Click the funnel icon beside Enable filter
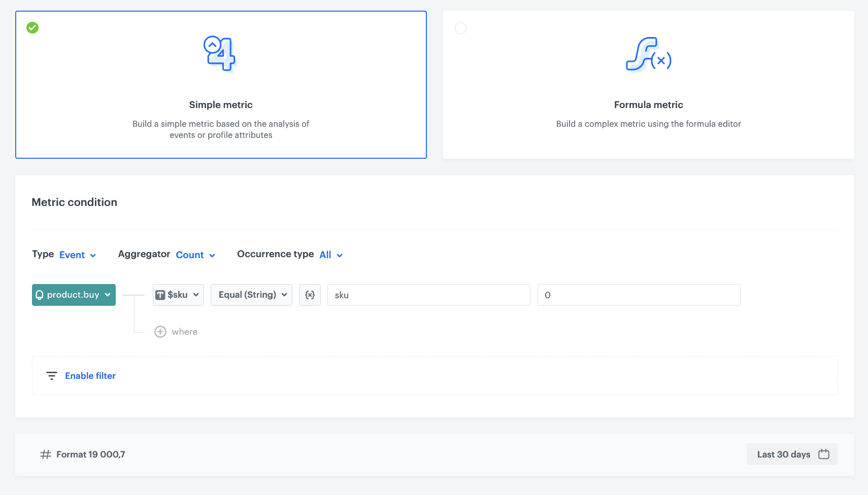 click(x=52, y=375)
